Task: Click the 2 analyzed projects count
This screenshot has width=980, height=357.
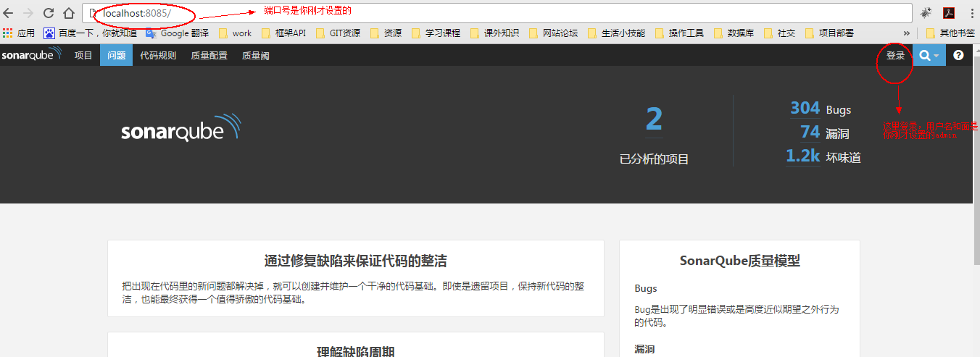Action: tap(654, 119)
